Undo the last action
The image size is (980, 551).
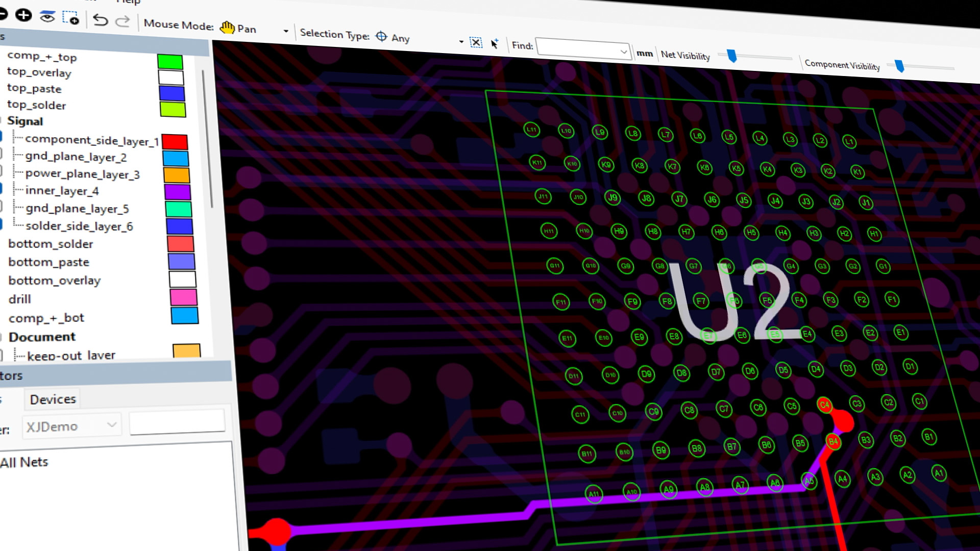pos(101,20)
